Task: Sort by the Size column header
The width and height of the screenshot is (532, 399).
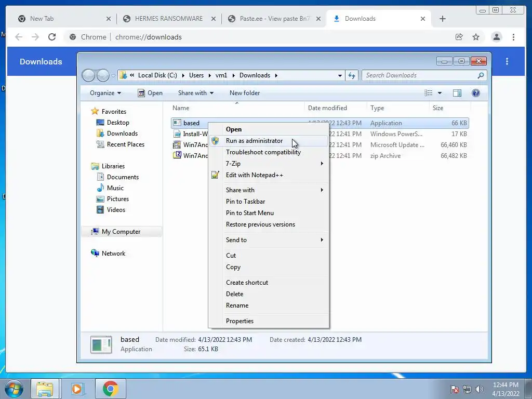Action: tap(450, 108)
